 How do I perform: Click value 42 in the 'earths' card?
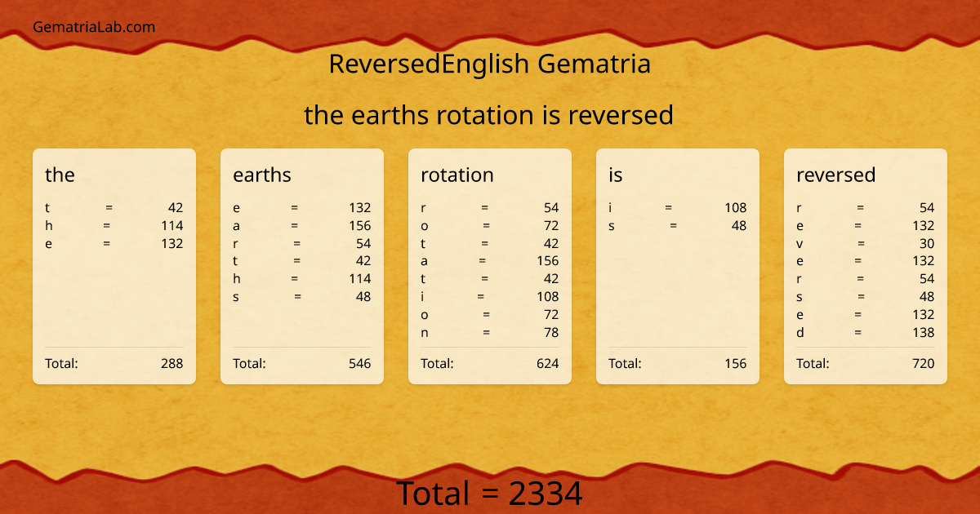[363, 261]
